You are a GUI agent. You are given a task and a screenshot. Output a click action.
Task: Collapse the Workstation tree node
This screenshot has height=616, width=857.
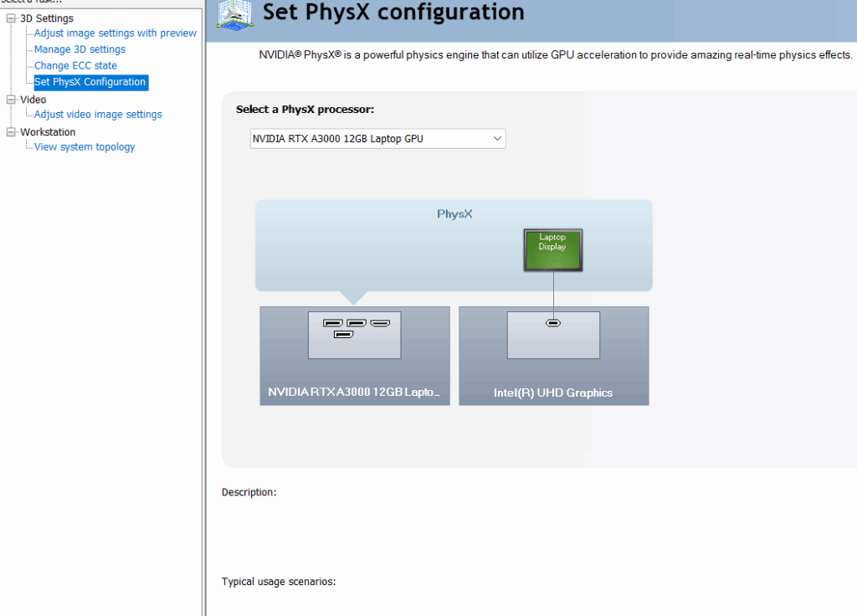pos(12,132)
